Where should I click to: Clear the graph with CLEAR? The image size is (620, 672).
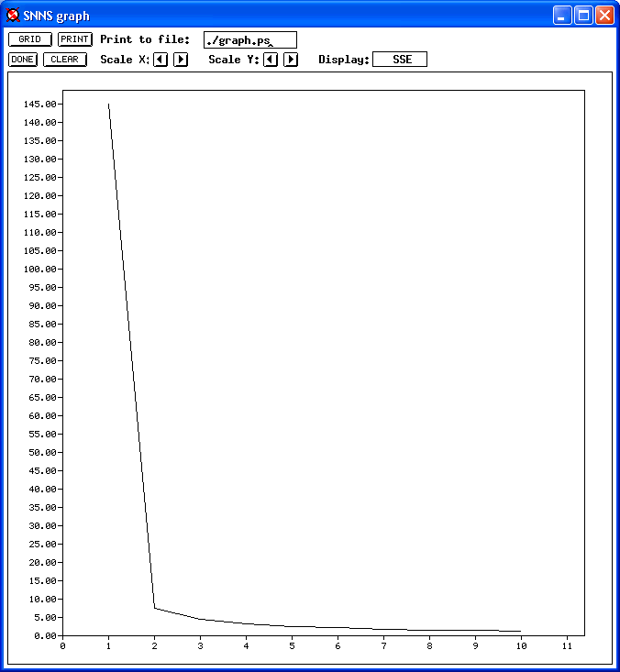tap(65, 60)
